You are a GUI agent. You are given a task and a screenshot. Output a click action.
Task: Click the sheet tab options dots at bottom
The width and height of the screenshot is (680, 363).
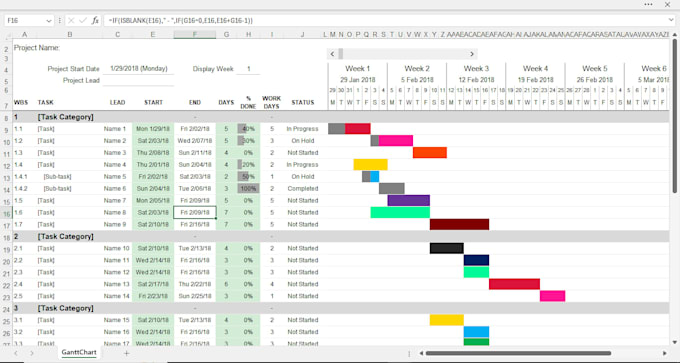[409, 353]
